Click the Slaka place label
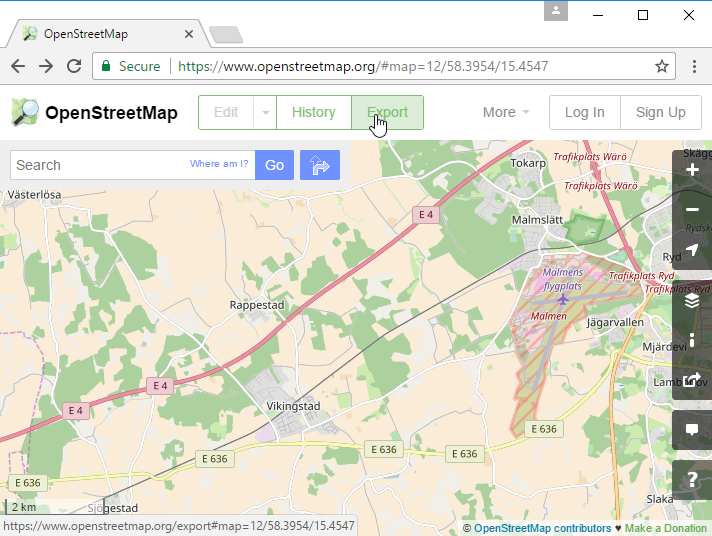Image resolution: width=712 pixels, height=536 pixels. click(660, 499)
